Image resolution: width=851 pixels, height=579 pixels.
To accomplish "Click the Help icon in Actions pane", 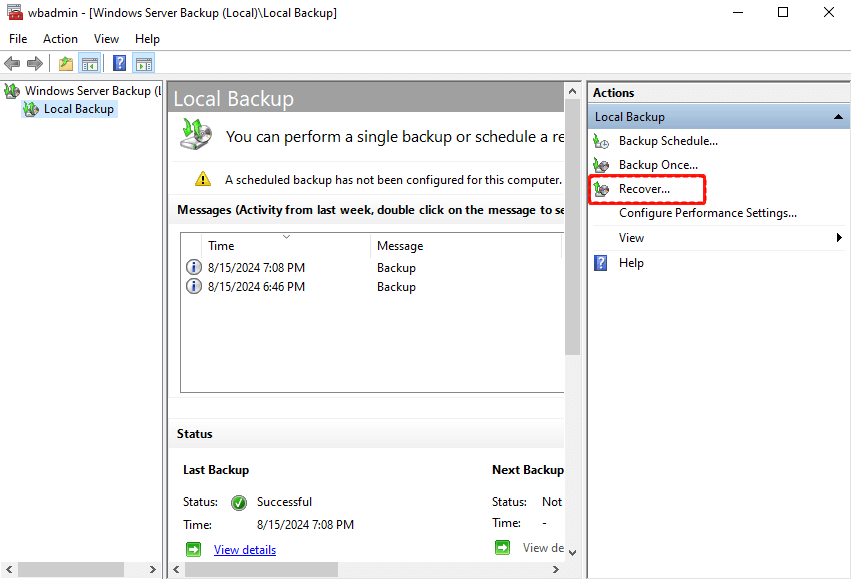I will pos(601,263).
